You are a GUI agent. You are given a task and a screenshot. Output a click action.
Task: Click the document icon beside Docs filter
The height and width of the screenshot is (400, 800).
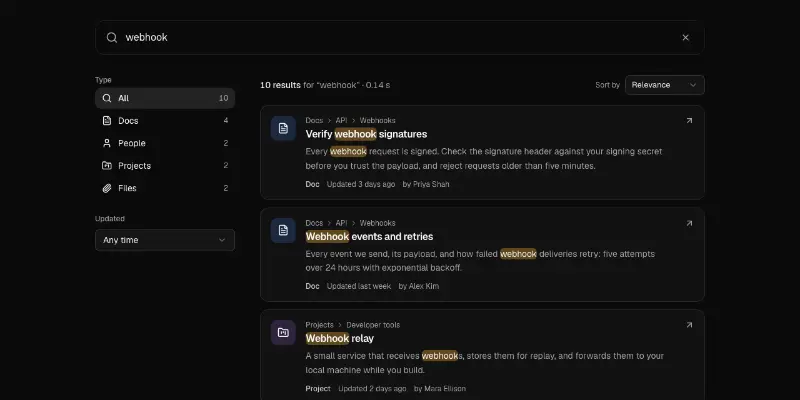tap(107, 121)
